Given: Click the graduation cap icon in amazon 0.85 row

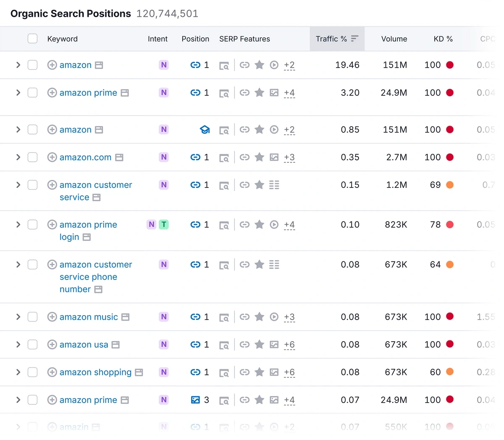Looking at the screenshot, I should [205, 130].
